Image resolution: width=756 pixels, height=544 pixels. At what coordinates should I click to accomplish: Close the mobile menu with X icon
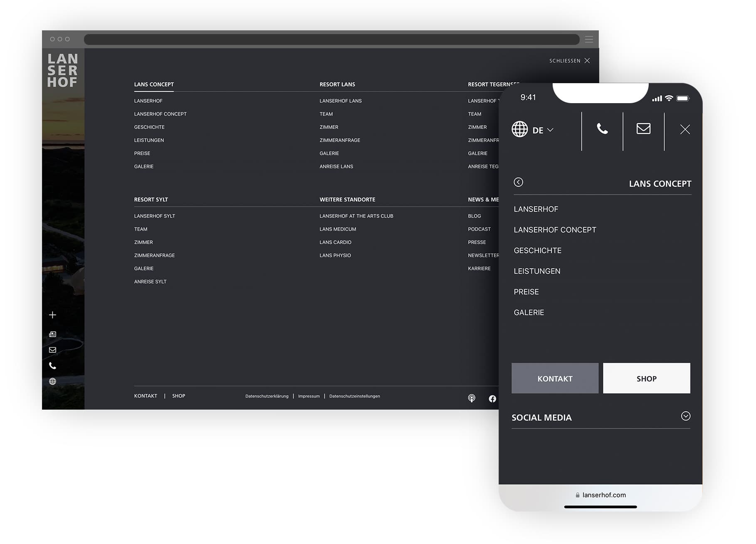pos(685,130)
